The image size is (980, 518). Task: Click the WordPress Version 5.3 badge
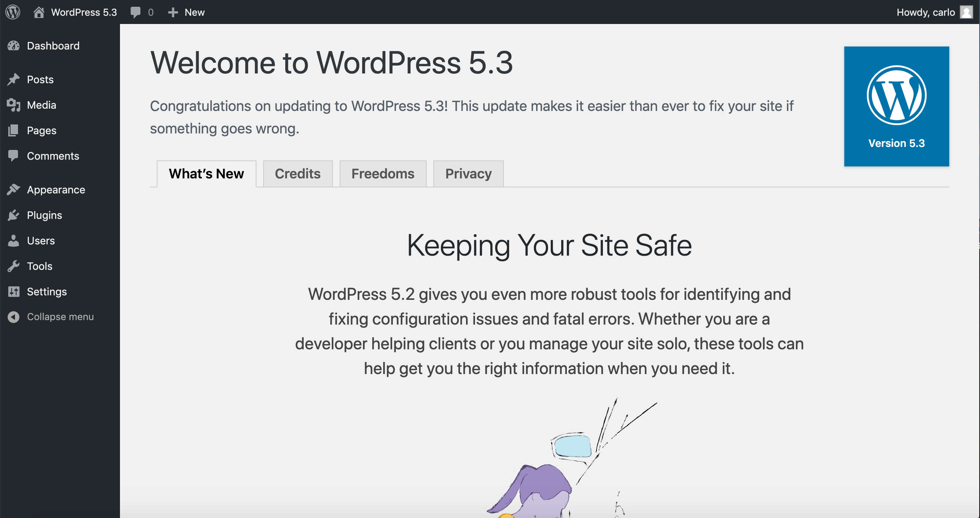pos(896,106)
